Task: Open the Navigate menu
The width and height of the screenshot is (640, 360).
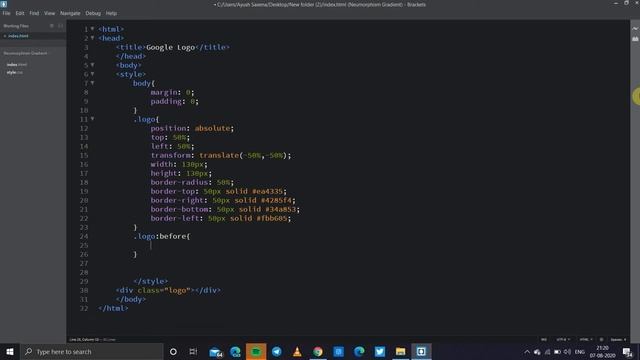Action: [70, 13]
